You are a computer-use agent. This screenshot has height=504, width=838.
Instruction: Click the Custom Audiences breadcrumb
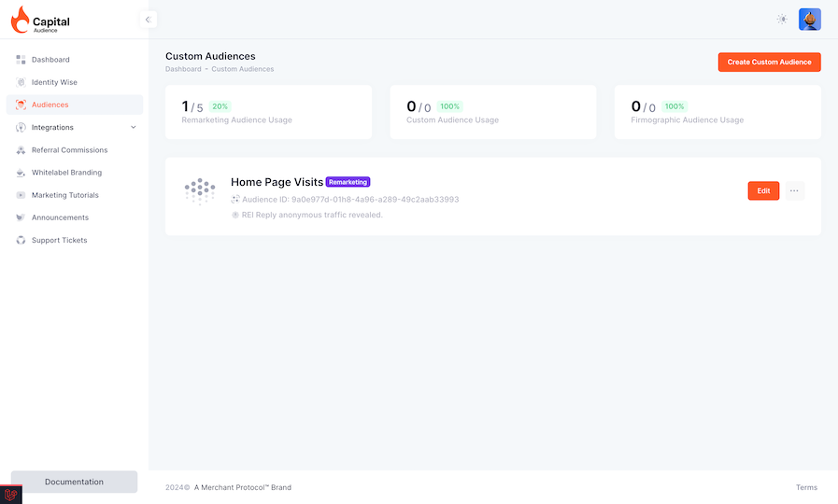click(243, 69)
